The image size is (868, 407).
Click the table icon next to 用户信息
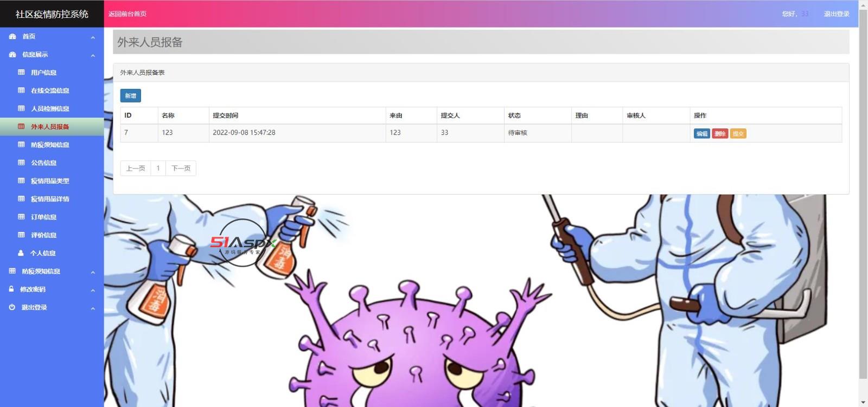pos(21,72)
